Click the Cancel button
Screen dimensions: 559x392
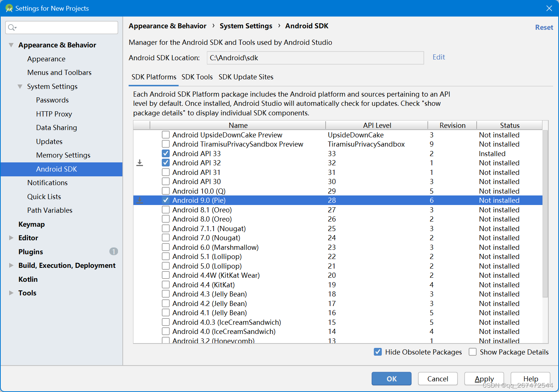pyautogui.click(x=438, y=378)
